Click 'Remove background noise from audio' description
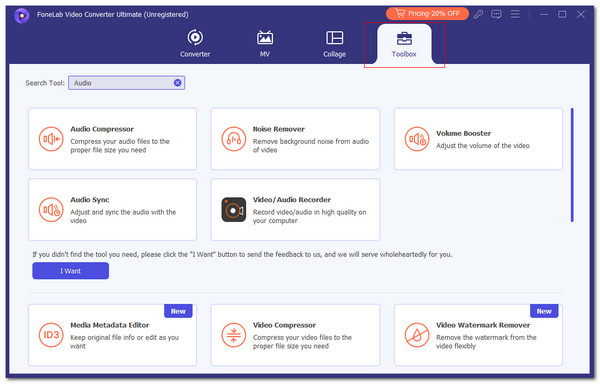Image resolution: width=600 pixels, height=384 pixels. 311,146
